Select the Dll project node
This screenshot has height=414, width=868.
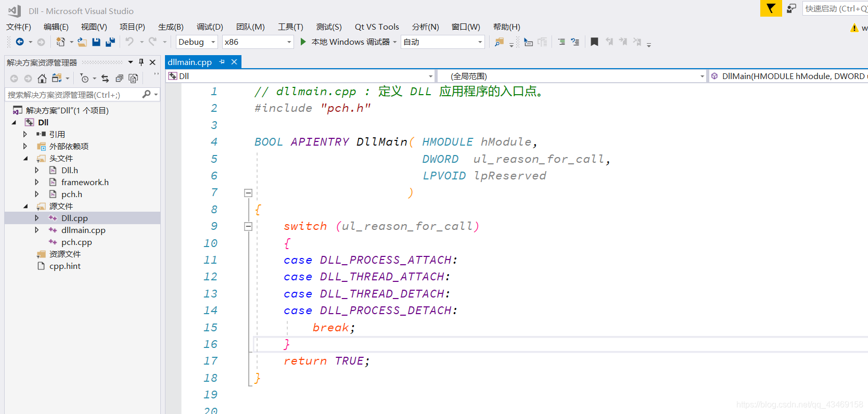(x=43, y=122)
